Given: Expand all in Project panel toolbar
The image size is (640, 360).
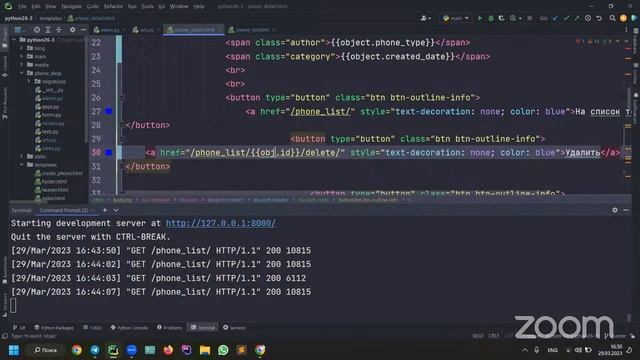Looking at the screenshot, I should point(48,30).
